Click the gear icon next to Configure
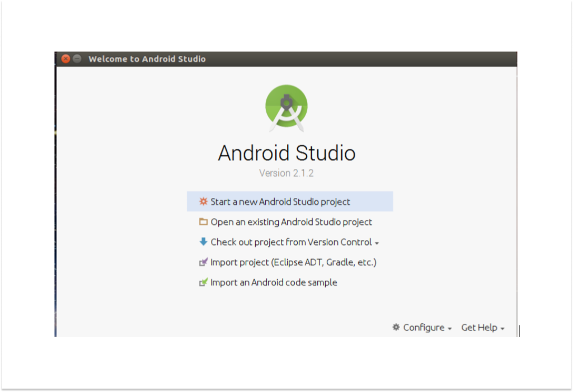This screenshot has height=392, width=573. (x=396, y=327)
